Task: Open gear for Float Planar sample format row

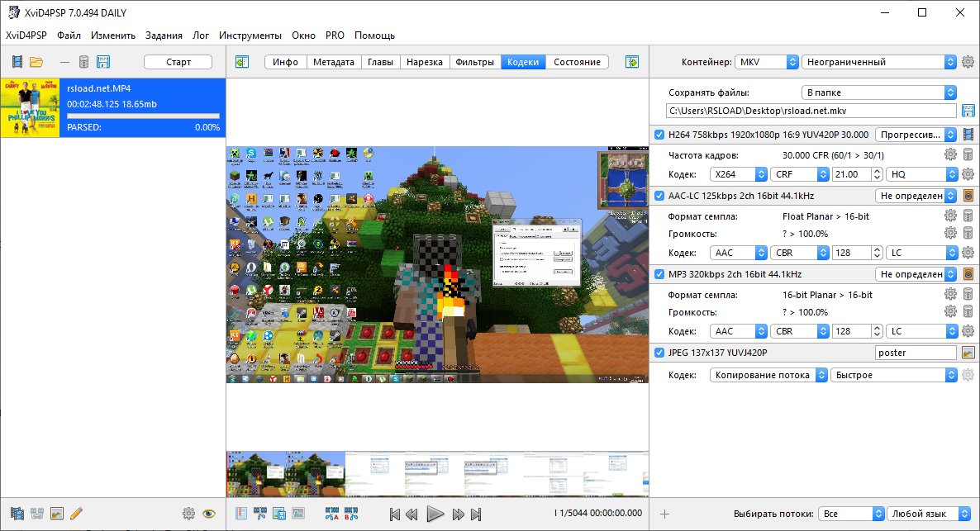Action: click(950, 216)
